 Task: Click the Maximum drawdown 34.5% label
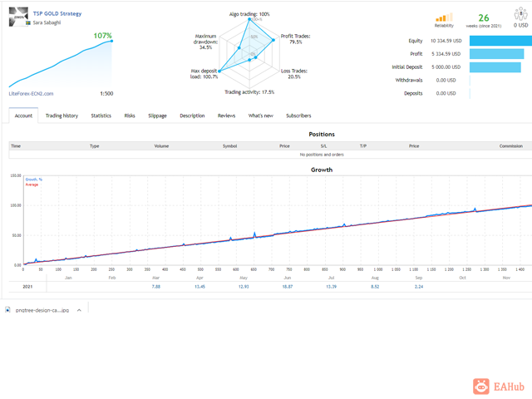(x=205, y=42)
